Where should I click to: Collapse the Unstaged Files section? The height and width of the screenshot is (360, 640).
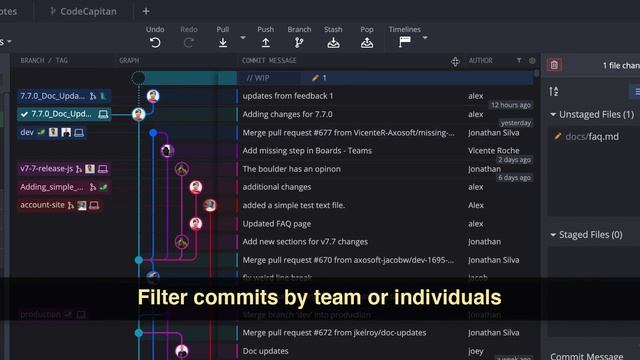point(553,115)
